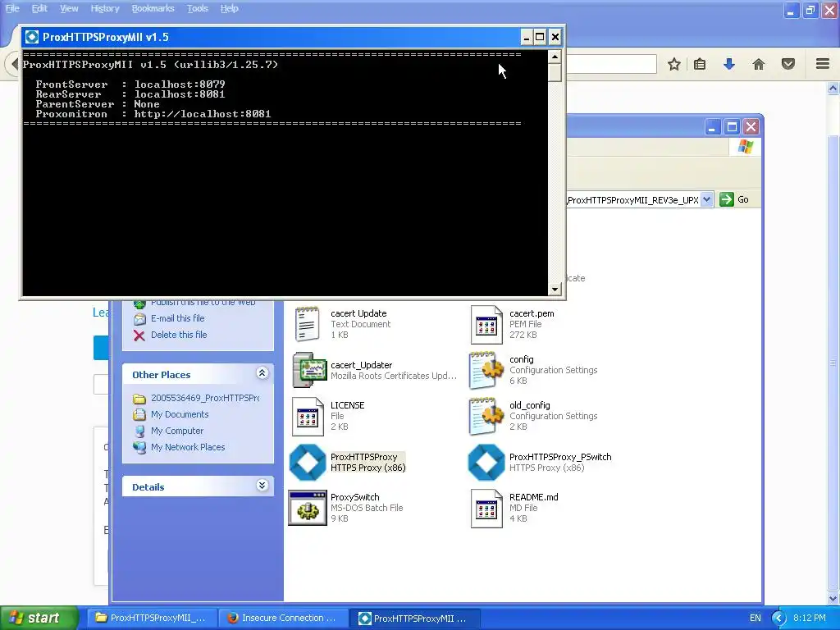Click the system clock showing 8:12 PM
Image resolution: width=840 pixels, height=630 pixels.
click(810, 618)
